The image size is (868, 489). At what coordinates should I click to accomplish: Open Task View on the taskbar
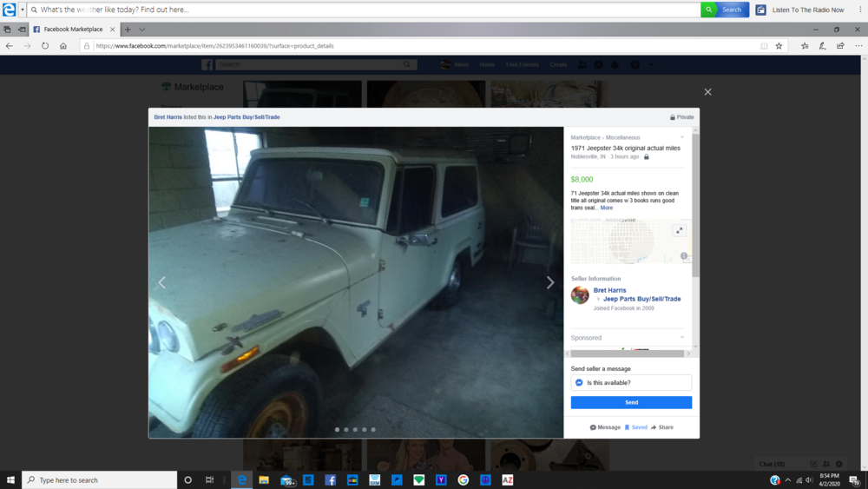209,480
